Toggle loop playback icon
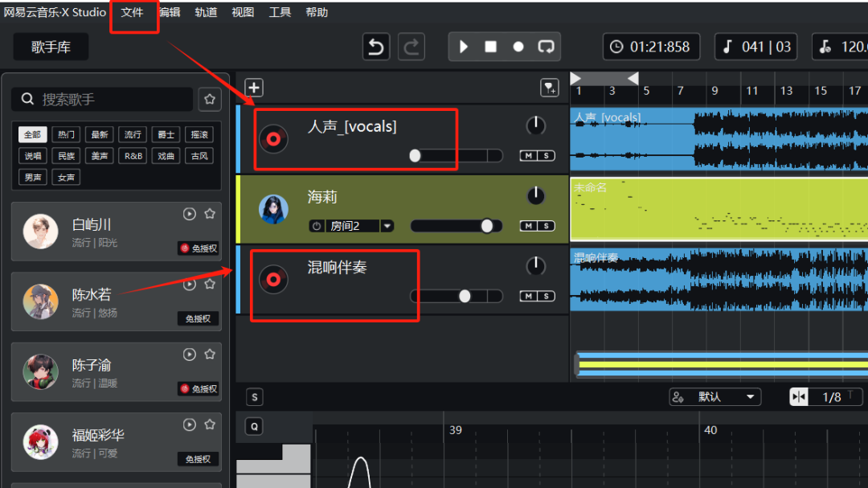Viewport: 868px width, 488px height. [x=546, y=47]
